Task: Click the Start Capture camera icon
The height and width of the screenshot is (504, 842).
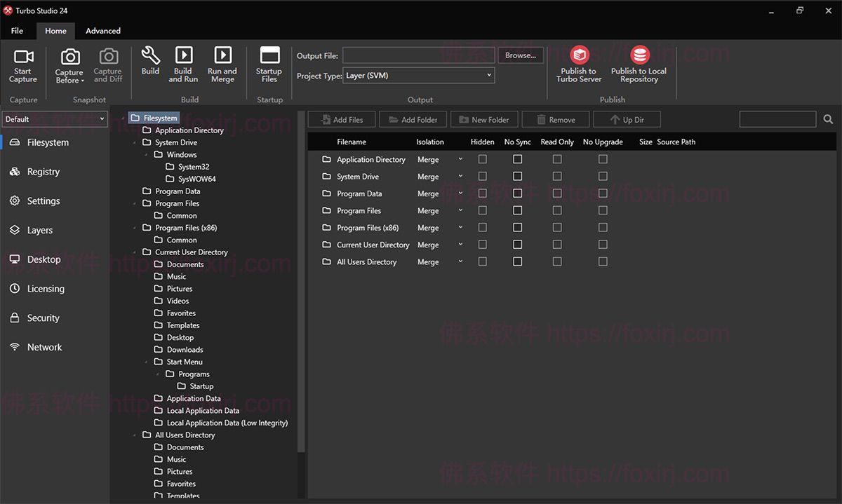Action: pyautogui.click(x=23, y=57)
